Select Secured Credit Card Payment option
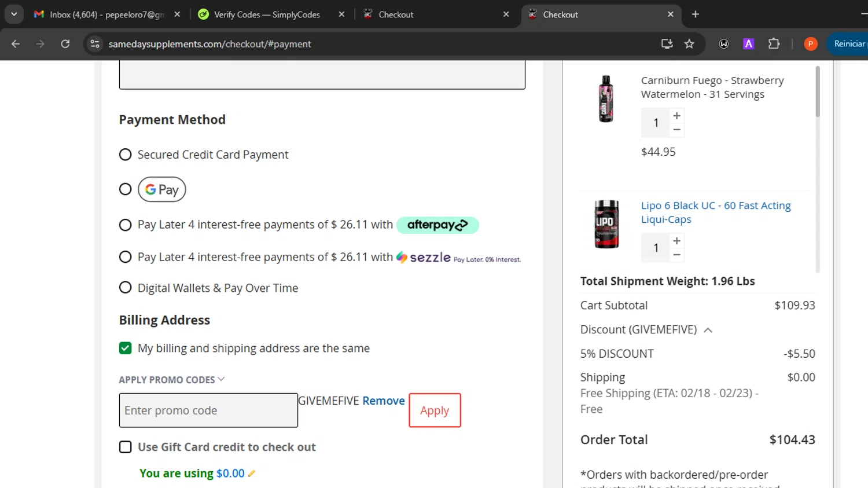This screenshot has height=488, width=868. [125, 155]
